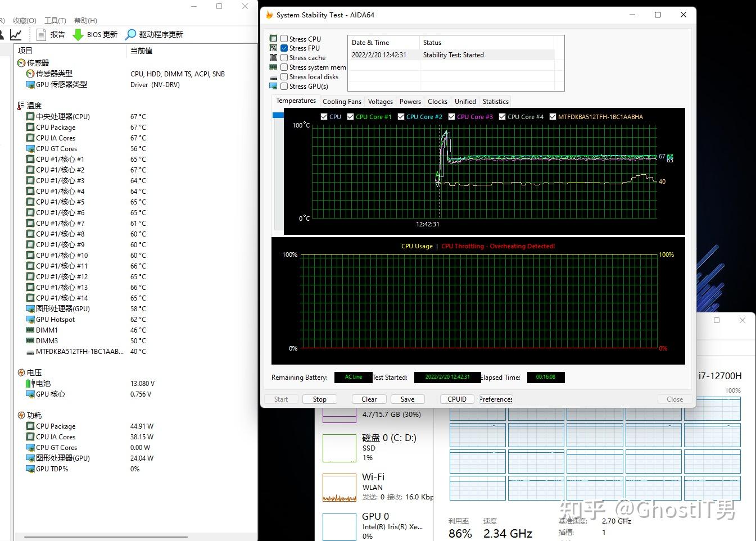Switch to the Statistics tab
Screen dimensions: 756x541
(496, 102)
